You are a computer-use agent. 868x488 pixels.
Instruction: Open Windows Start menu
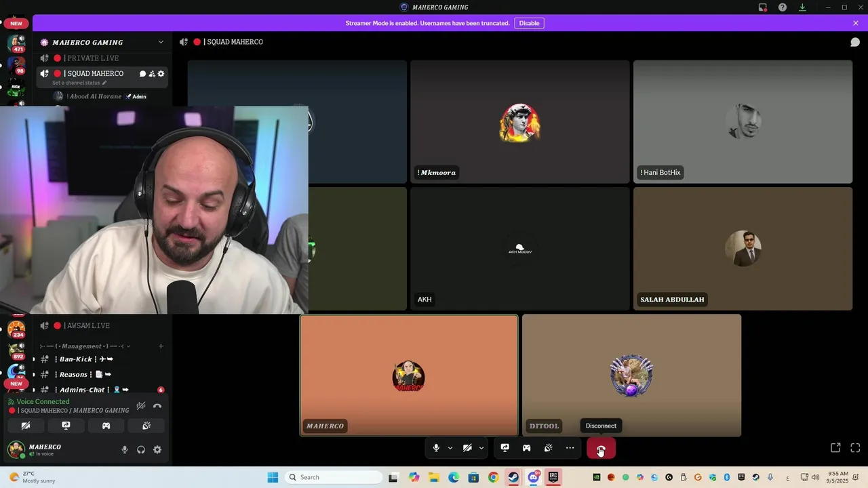pyautogui.click(x=273, y=477)
